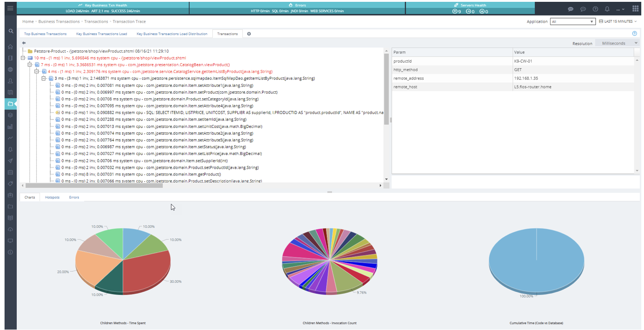Click the monitor icon in left sidebar
The height and width of the screenshot is (330, 644).
pos(10,240)
